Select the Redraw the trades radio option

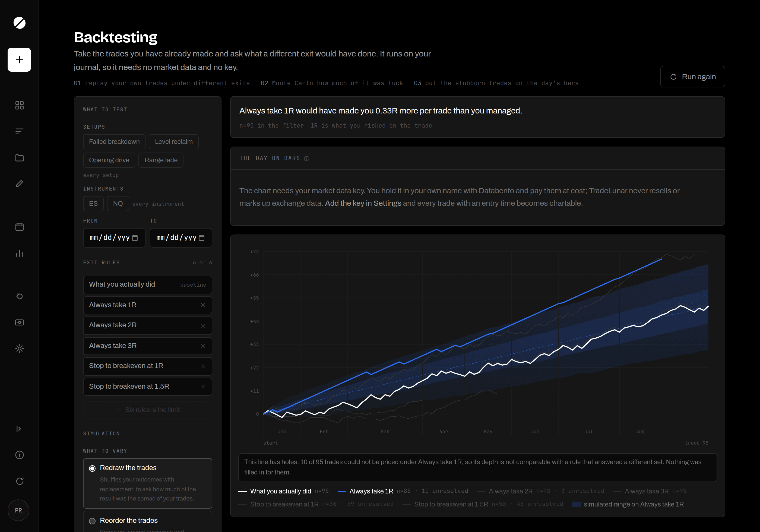click(x=92, y=468)
